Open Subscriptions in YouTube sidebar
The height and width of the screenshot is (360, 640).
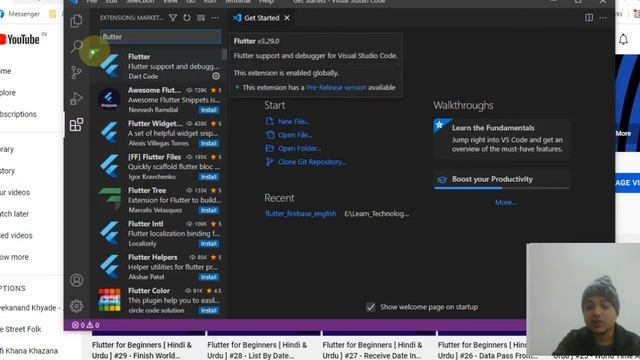(18, 114)
